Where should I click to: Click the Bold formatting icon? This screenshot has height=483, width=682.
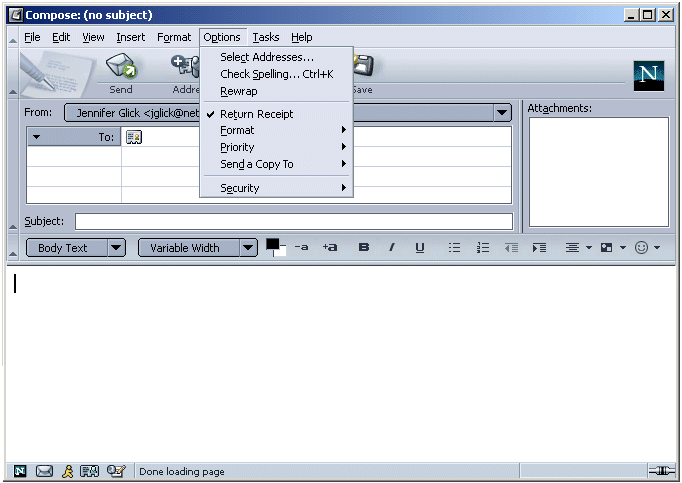[364, 248]
